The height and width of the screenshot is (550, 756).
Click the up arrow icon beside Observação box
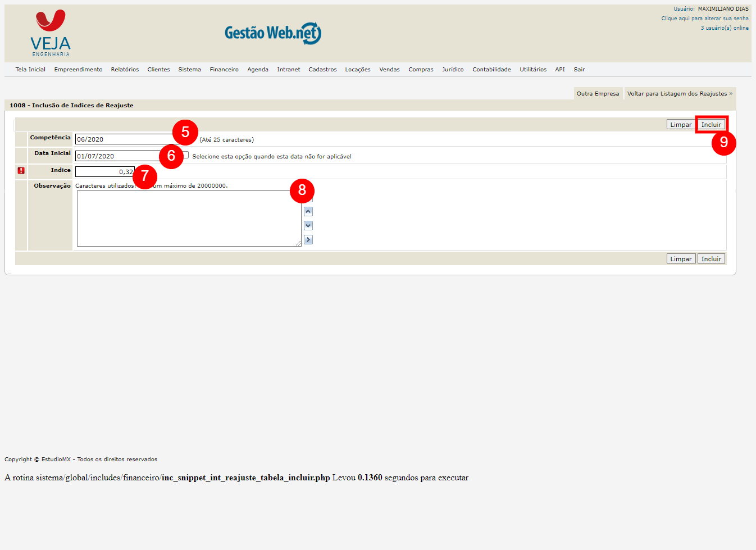click(308, 212)
